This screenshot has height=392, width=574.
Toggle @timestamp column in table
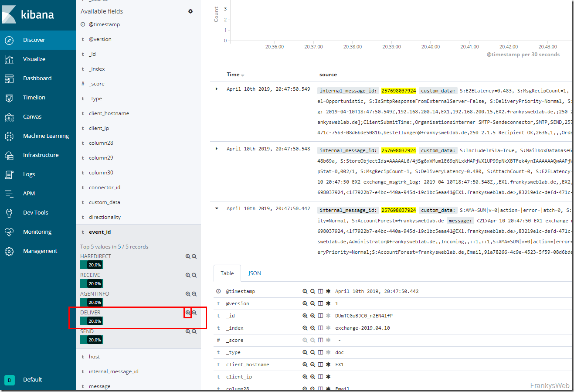click(x=320, y=291)
